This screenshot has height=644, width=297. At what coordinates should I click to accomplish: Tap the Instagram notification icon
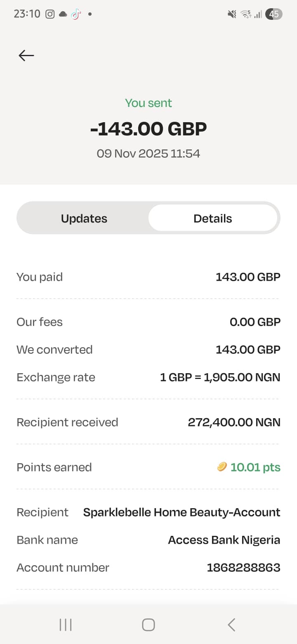pos(50,14)
